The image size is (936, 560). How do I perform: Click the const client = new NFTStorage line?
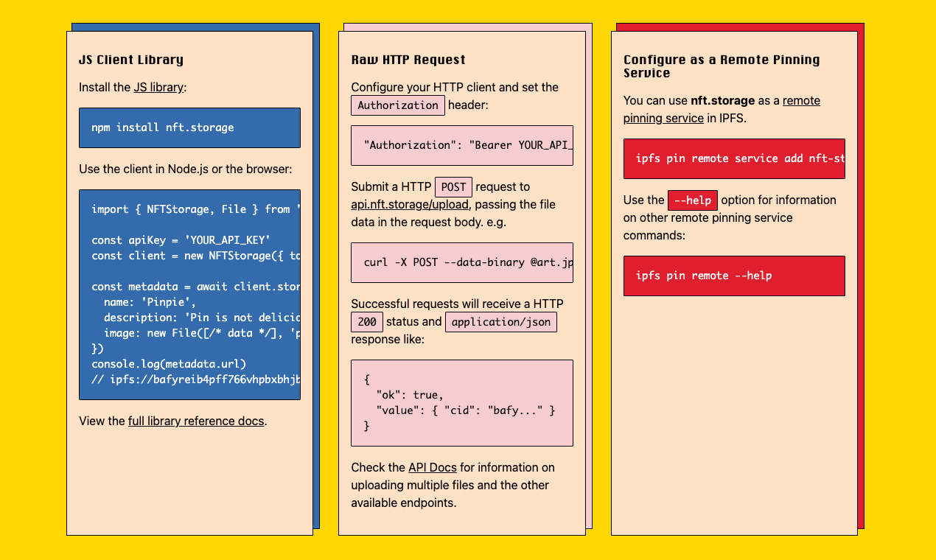point(195,256)
